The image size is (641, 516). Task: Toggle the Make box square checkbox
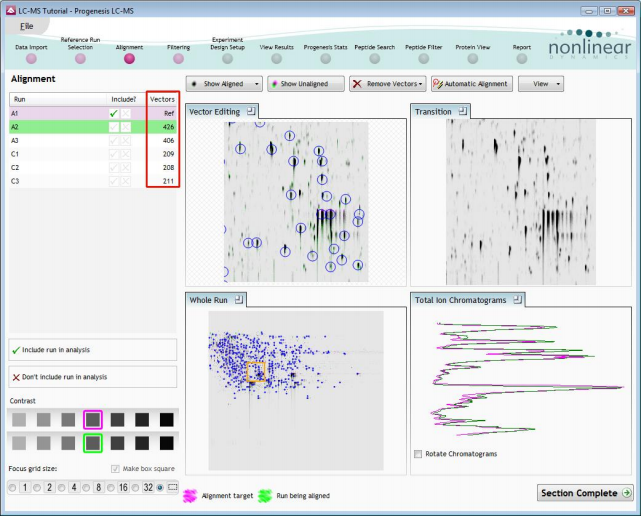point(115,469)
